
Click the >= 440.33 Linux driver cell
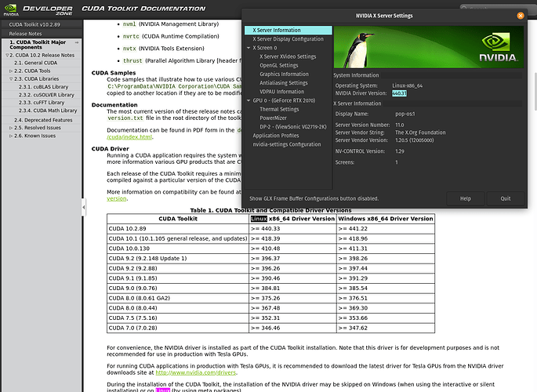[293, 229]
